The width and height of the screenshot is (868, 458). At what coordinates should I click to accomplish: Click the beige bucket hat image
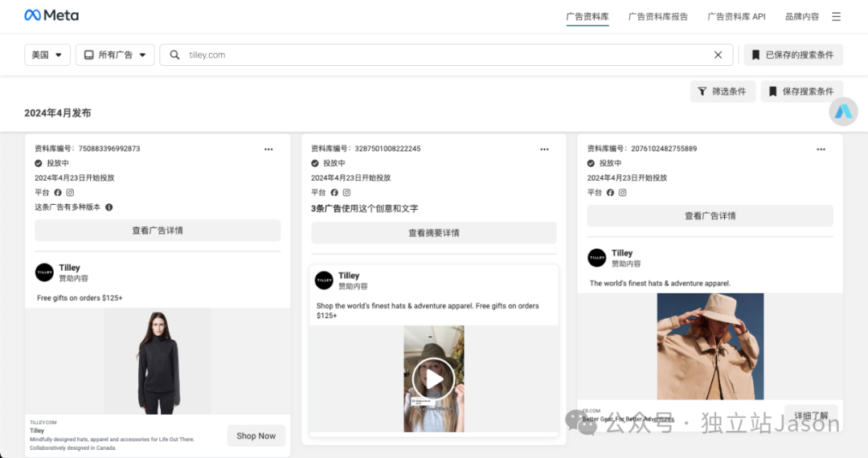710,346
